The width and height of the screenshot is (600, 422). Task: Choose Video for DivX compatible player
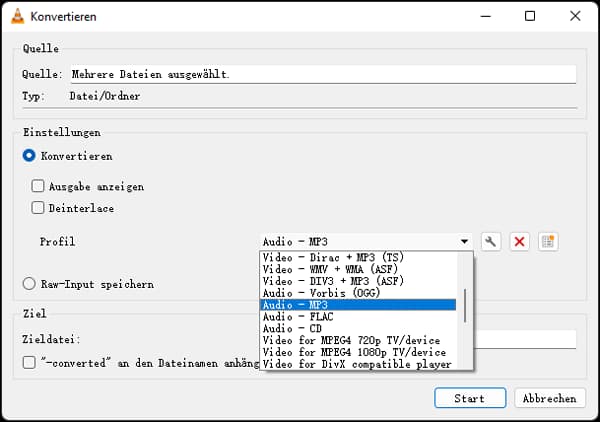(x=358, y=364)
